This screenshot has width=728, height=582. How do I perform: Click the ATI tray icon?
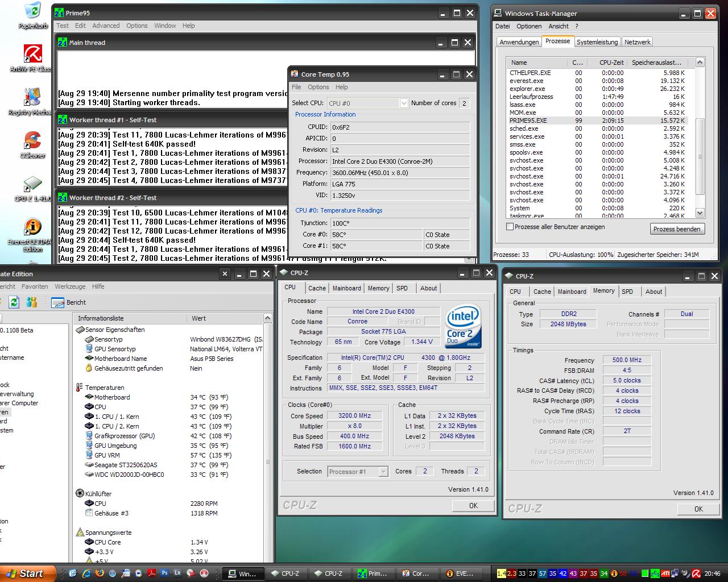(x=664, y=573)
